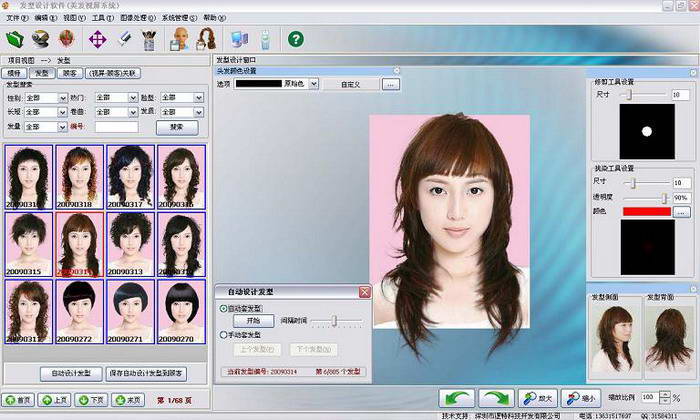The image size is (700, 420).
Task: Open help via green question mark icon
Action: point(296,39)
